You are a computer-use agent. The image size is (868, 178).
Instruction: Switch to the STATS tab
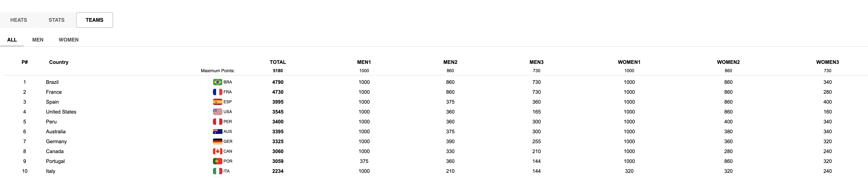(x=57, y=20)
